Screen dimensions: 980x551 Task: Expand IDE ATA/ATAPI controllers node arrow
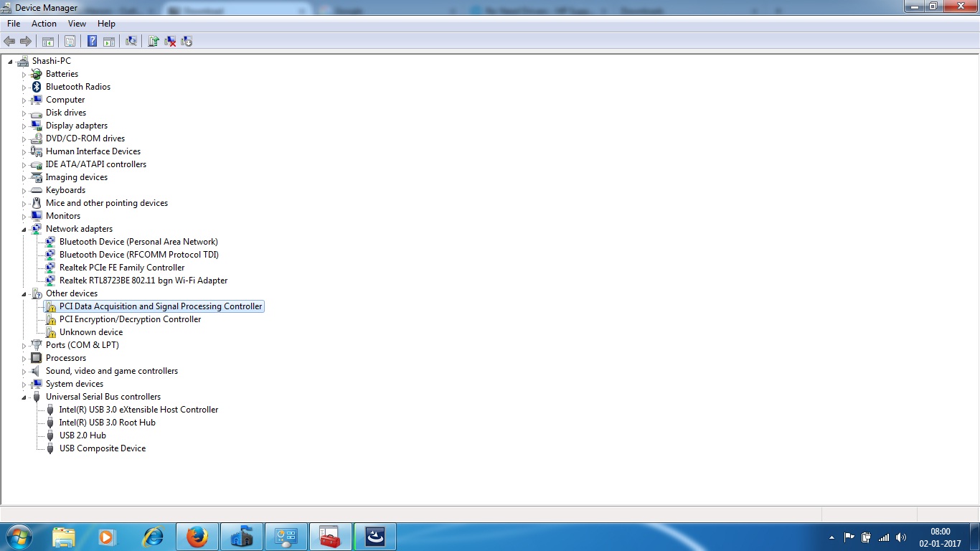(x=24, y=165)
